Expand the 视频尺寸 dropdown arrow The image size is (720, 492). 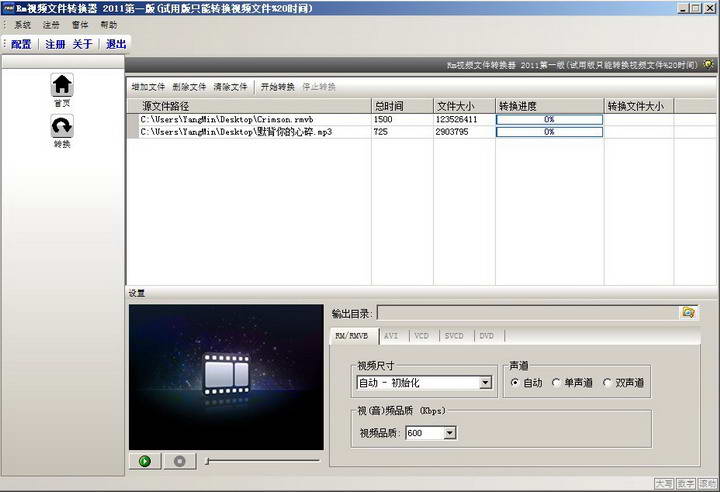(485, 382)
